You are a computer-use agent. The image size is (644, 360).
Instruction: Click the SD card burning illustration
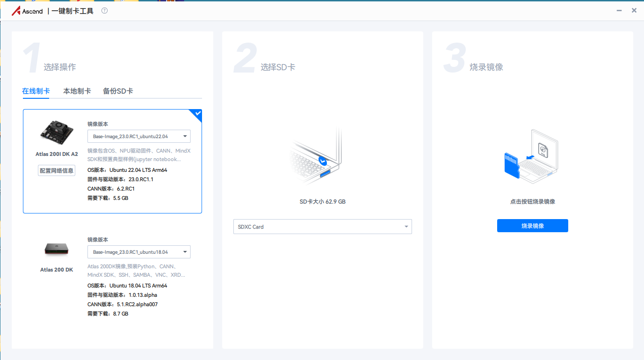532,155
